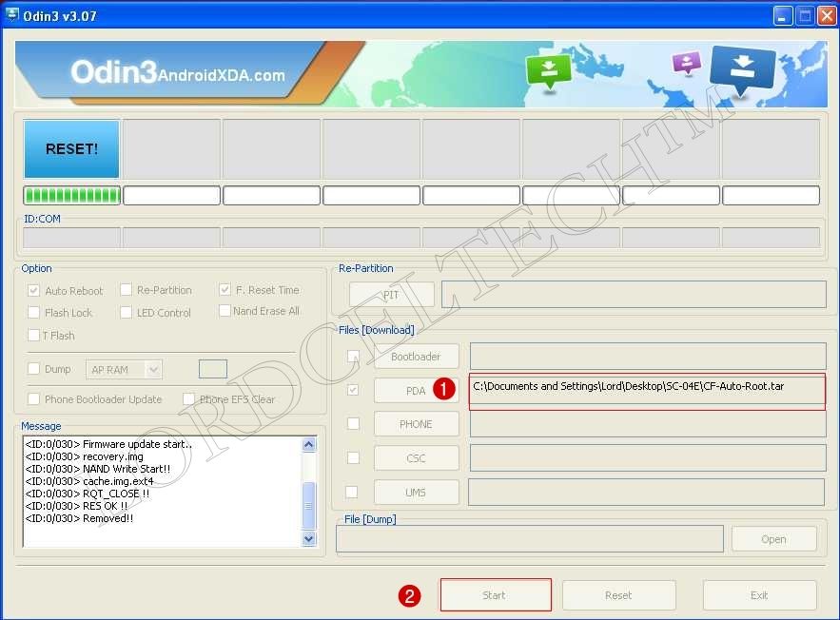Click the small box beside AP RAM
This screenshot has height=620, width=840.
(213, 369)
